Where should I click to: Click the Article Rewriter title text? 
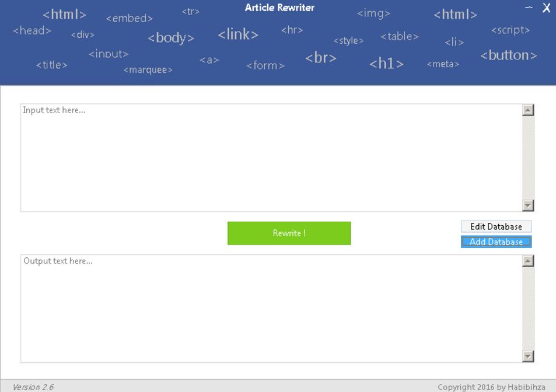pyautogui.click(x=279, y=8)
